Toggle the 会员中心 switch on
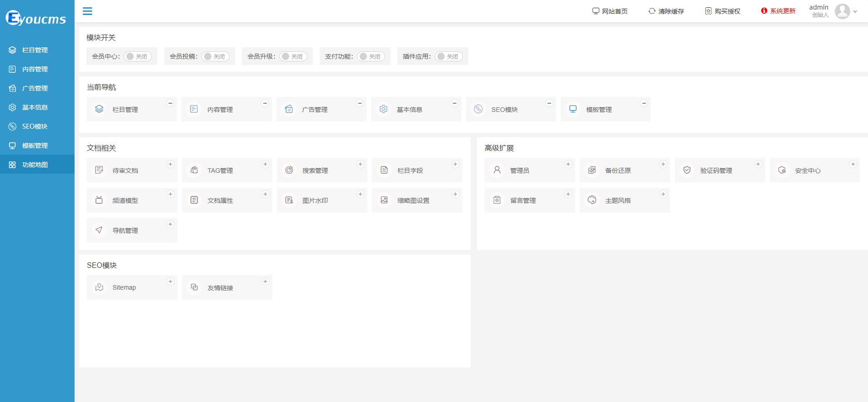The width and height of the screenshot is (868, 402). click(x=137, y=56)
